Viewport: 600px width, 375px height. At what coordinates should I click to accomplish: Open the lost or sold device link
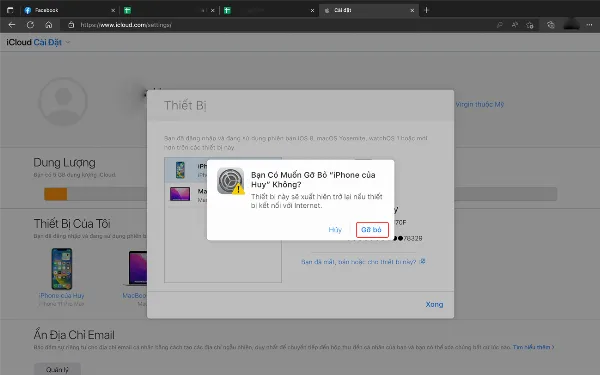pyautogui.click(x=363, y=262)
